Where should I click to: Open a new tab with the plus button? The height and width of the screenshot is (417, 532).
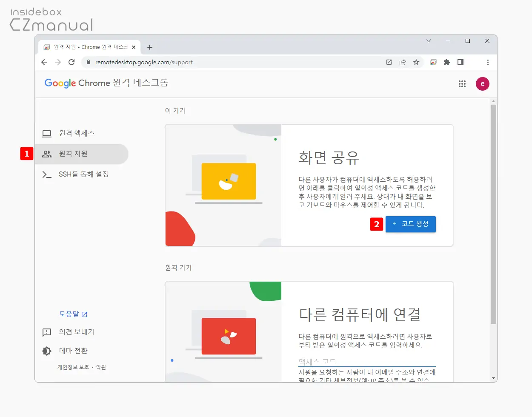[x=150, y=47]
